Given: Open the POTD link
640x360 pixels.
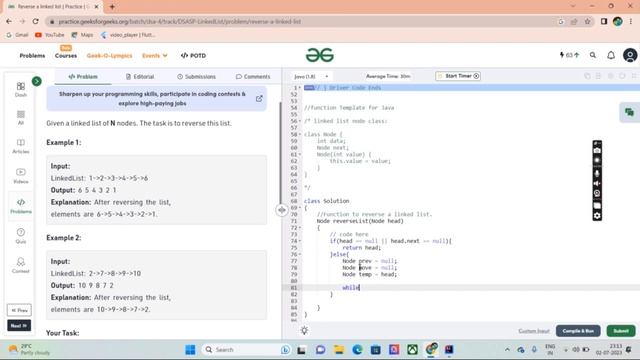Looking at the screenshot, I should pyautogui.click(x=193, y=56).
